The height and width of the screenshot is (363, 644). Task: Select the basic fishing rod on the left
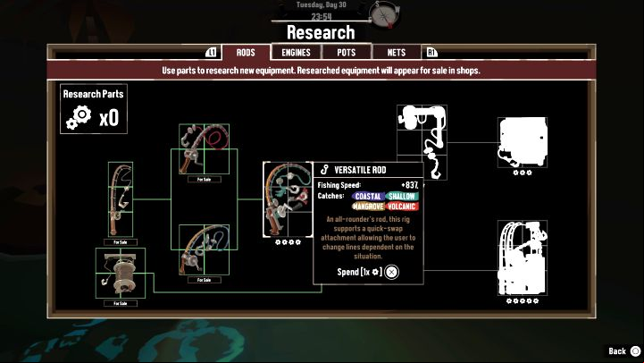(x=121, y=199)
